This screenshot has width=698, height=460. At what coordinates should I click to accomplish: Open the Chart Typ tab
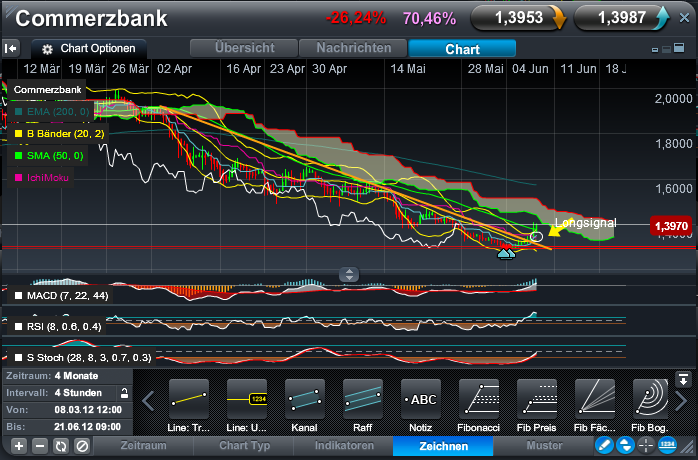click(x=244, y=446)
